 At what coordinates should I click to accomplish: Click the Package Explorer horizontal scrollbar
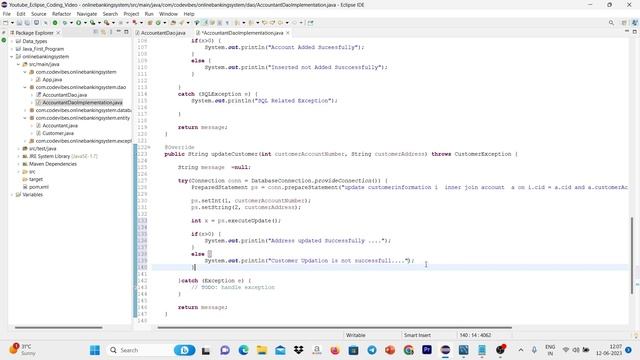[58, 327]
